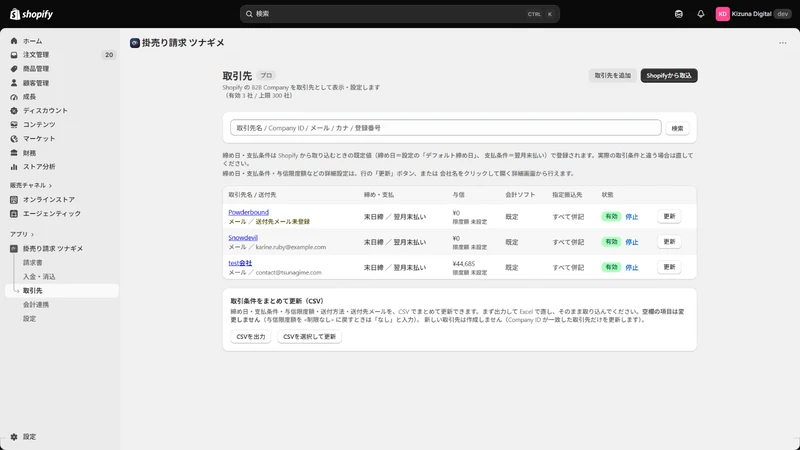Click the agentic channel icon (エージェンティック)

click(14, 213)
